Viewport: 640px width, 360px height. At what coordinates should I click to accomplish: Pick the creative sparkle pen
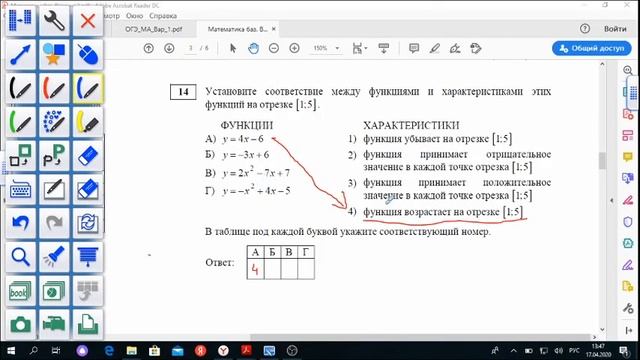click(x=54, y=122)
